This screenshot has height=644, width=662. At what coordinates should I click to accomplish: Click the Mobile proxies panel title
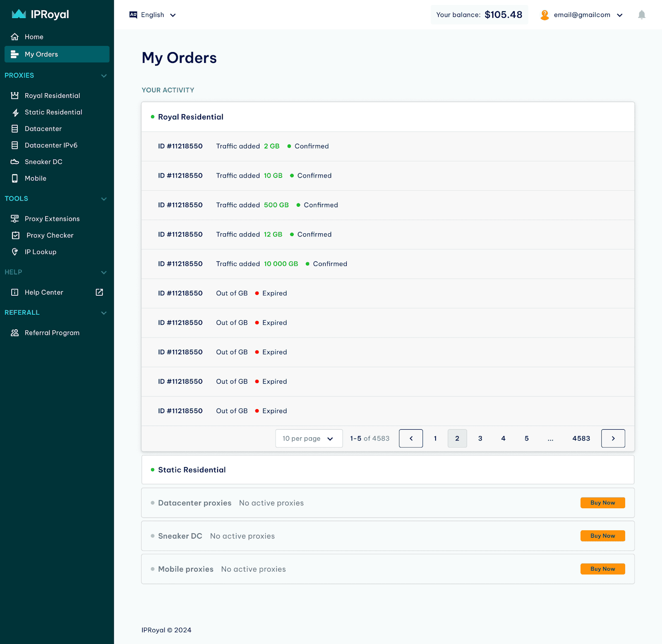coord(186,569)
